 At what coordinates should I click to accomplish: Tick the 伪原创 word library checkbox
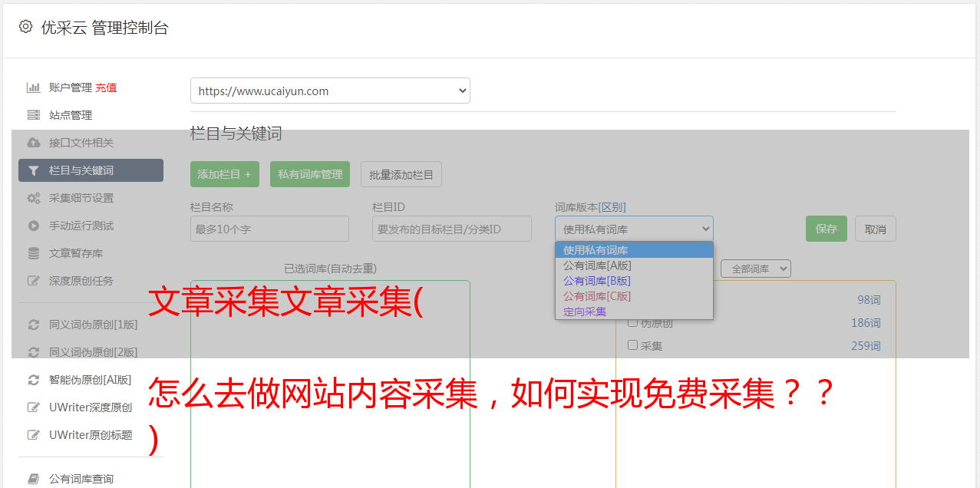tap(633, 322)
